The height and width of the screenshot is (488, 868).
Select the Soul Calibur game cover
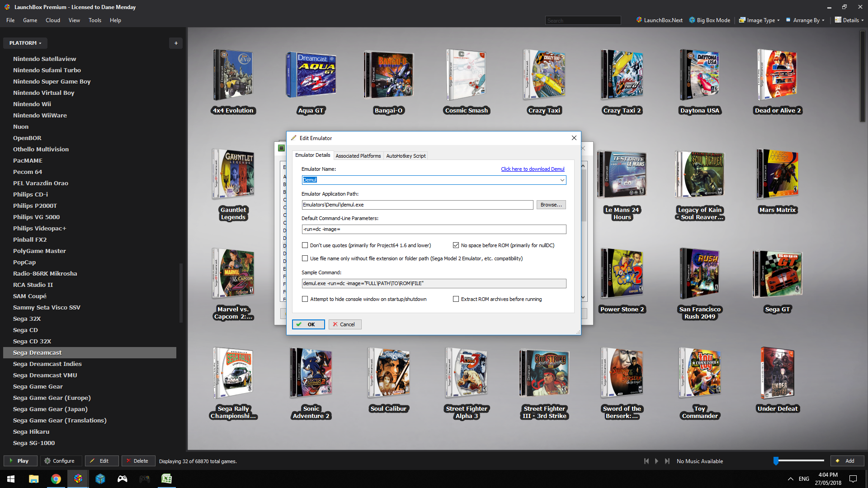[x=389, y=373]
